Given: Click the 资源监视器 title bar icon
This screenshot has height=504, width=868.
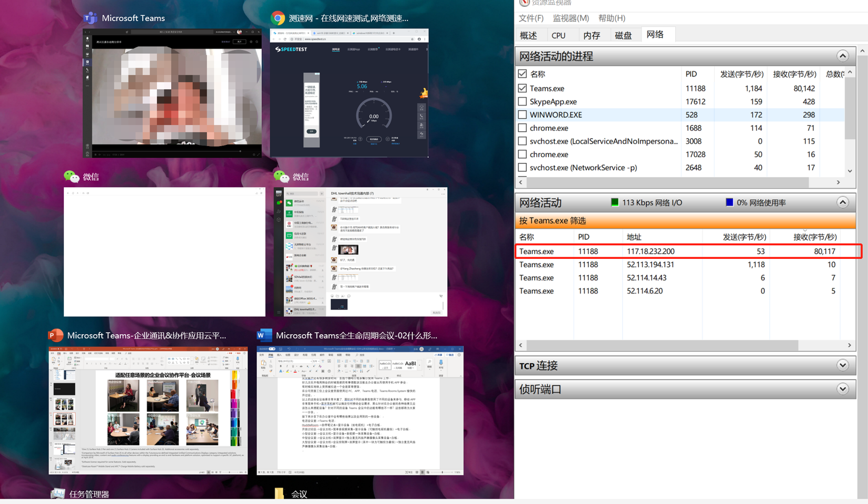Looking at the screenshot, I should (524, 3).
